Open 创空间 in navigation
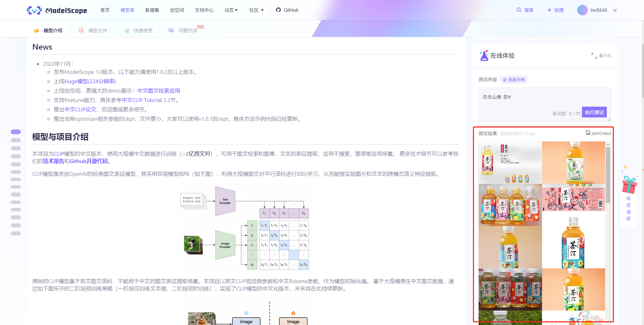The height and width of the screenshot is (325, 644). click(177, 10)
